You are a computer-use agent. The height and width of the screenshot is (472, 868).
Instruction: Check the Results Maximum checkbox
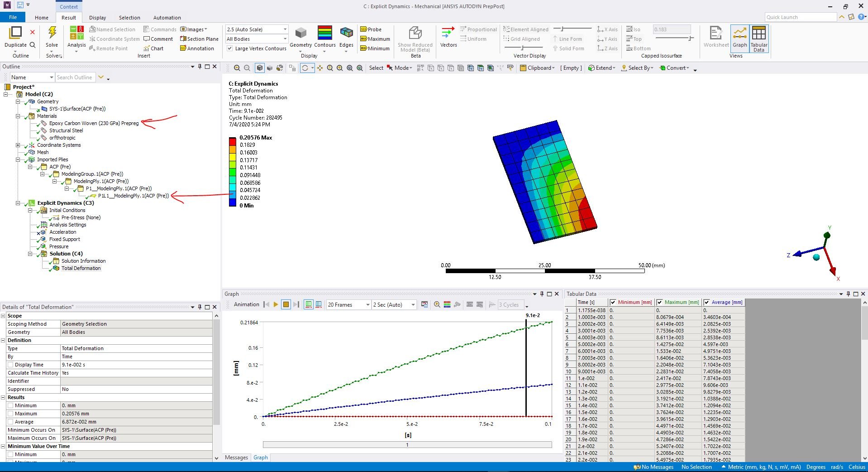coord(10,414)
